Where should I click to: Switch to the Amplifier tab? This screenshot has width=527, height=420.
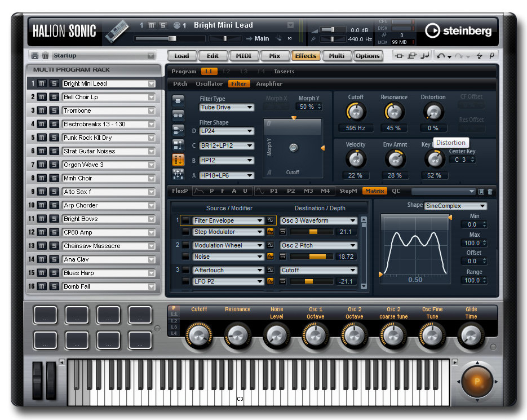point(269,84)
